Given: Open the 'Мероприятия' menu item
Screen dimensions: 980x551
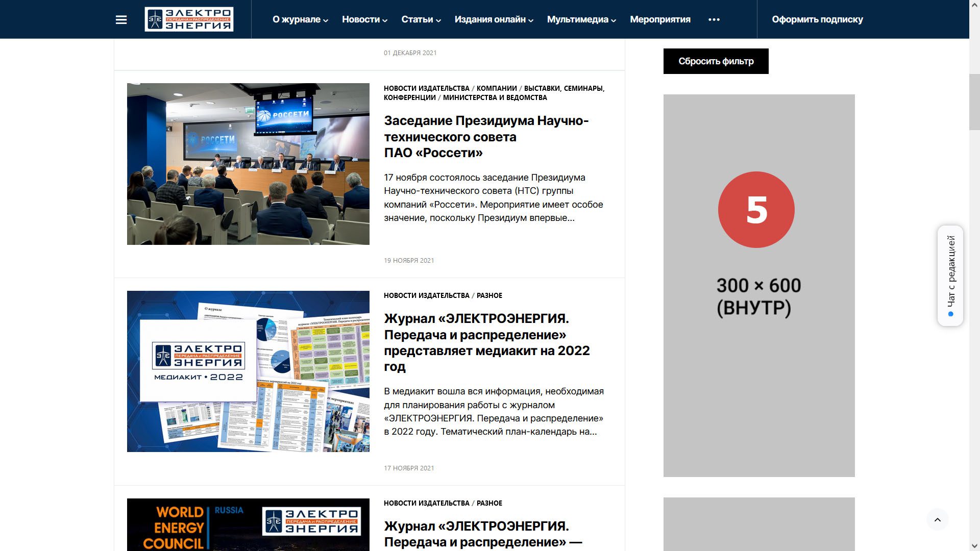Looking at the screenshot, I should click(660, 19).
